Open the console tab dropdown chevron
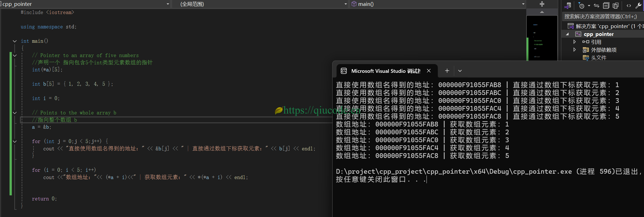Image resolution: width=644 pixels, height=217 pixels. [460, 71]
